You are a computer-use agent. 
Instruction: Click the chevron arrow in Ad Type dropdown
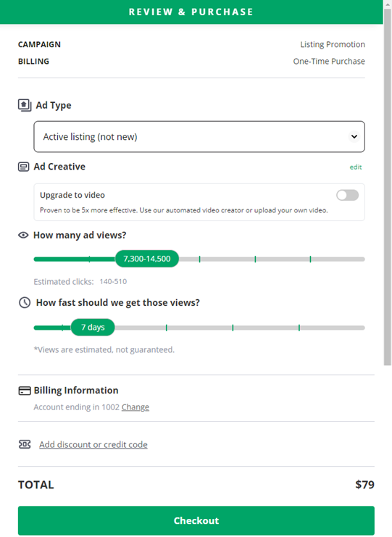tap(354, 137)
